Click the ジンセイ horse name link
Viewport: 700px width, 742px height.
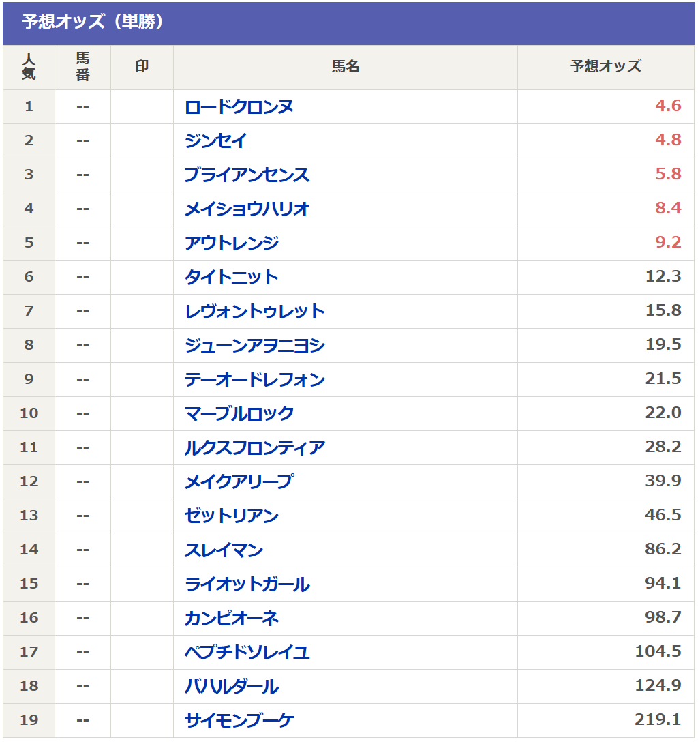point(215,141)
